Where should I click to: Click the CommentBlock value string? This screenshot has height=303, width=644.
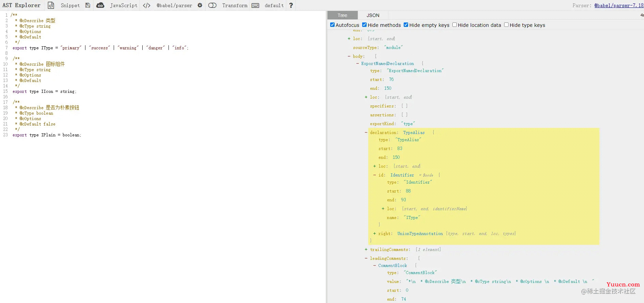tap(500, 282)
